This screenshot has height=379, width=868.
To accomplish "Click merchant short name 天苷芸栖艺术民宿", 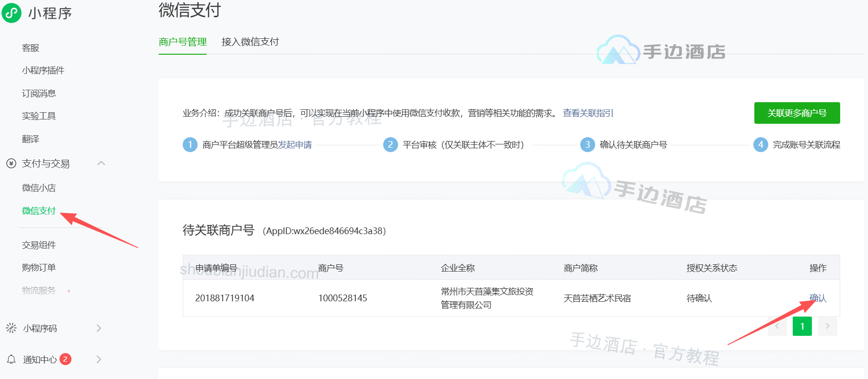I will click(598, 298).
